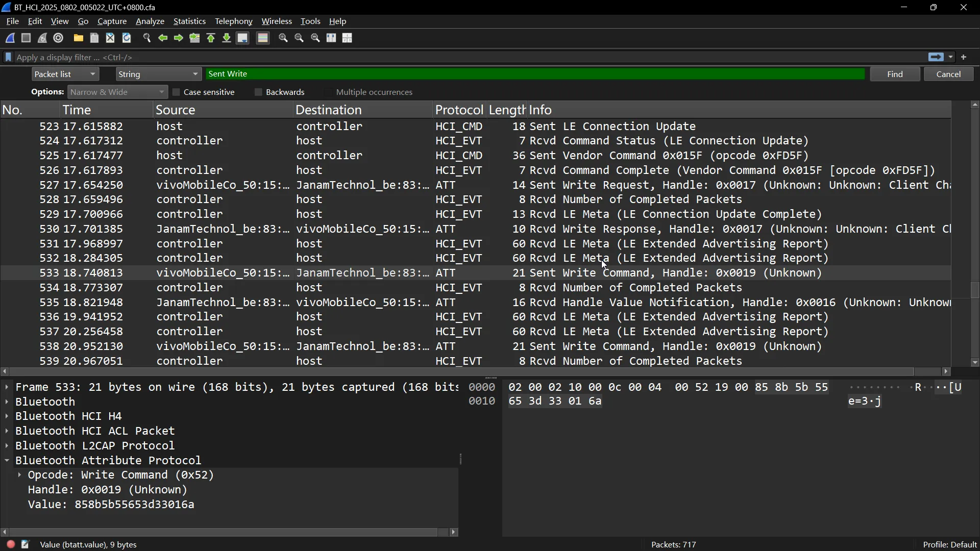Click the Cancel search button
Screen dimensions: 980x551
[949, 74]
